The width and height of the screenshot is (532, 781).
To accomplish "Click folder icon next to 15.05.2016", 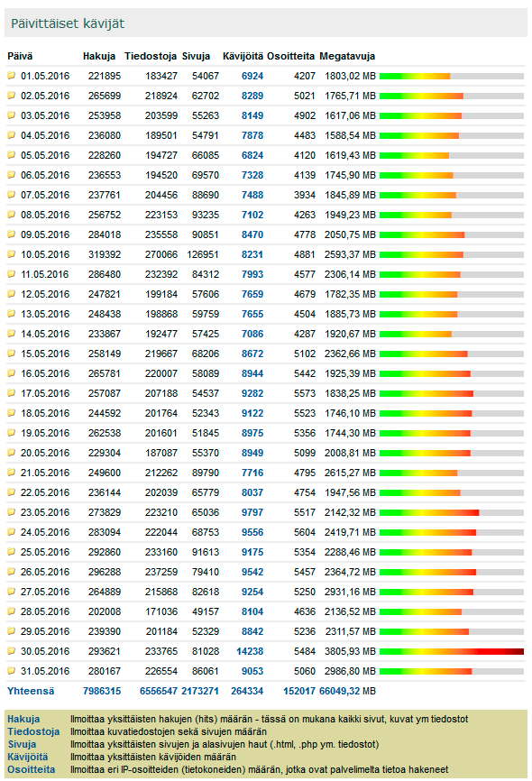I will tap(12, 354).
